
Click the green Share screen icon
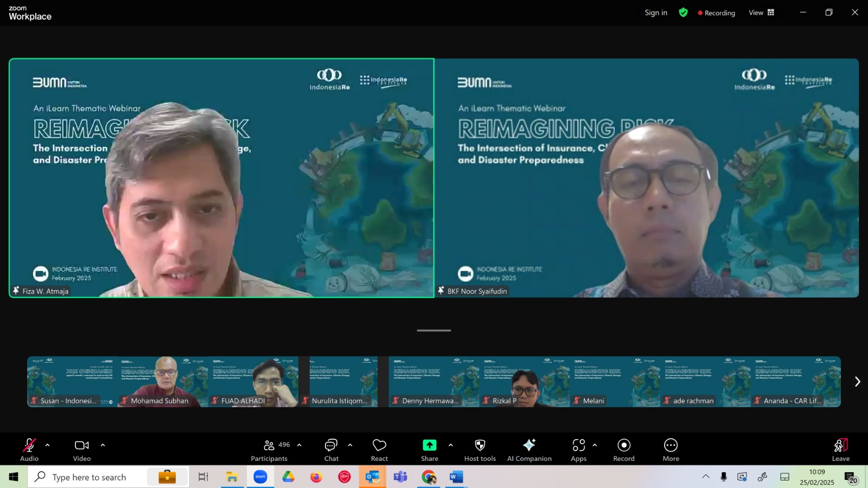(430, 445)
